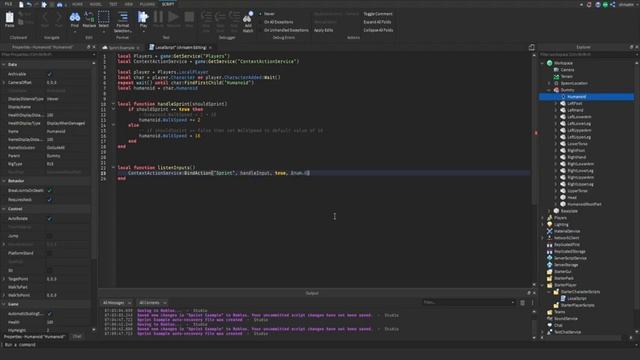The height and width of the screenshot is (360, 640).
Task: Click the Players icon in Explorer
Action: 549,218
